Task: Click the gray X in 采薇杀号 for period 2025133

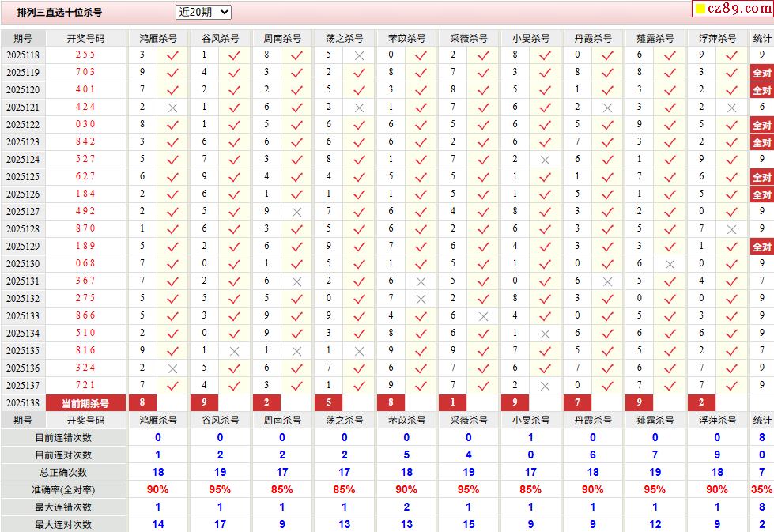Action: [483, 316]
